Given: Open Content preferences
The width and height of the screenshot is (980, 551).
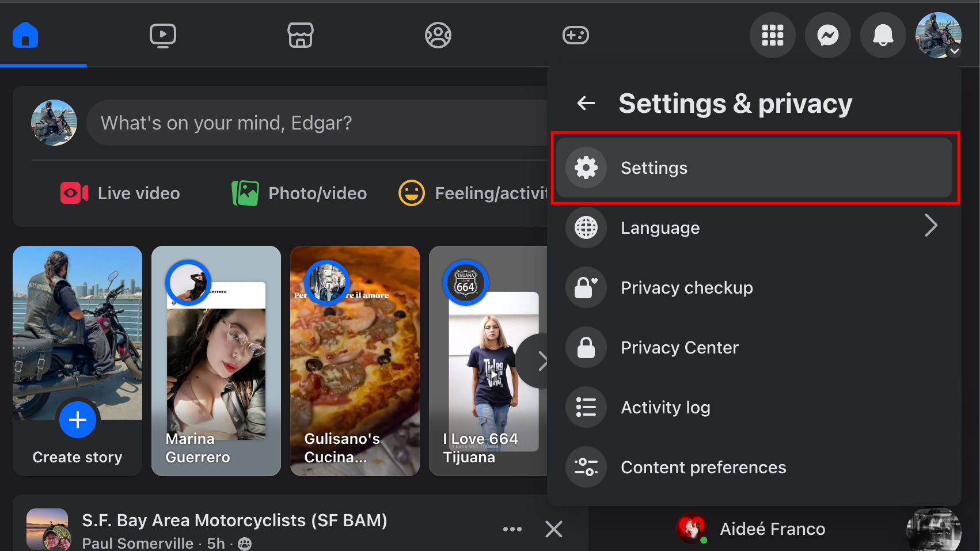Looking at the screenshot, I should (754, 467).
